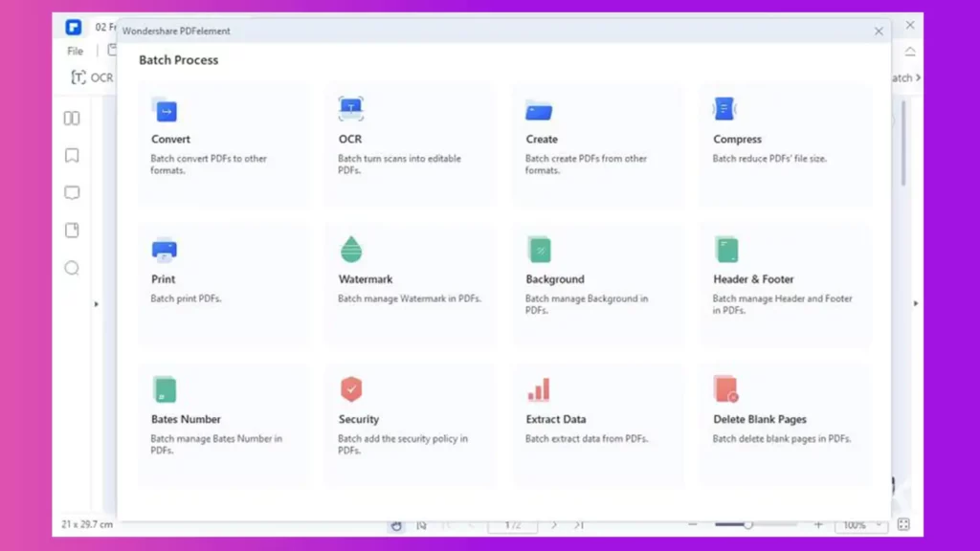The width and height of the screenshot is (980, 551).
Task: Open the attachments panel in the sidebar
Action: coord(72,231)
